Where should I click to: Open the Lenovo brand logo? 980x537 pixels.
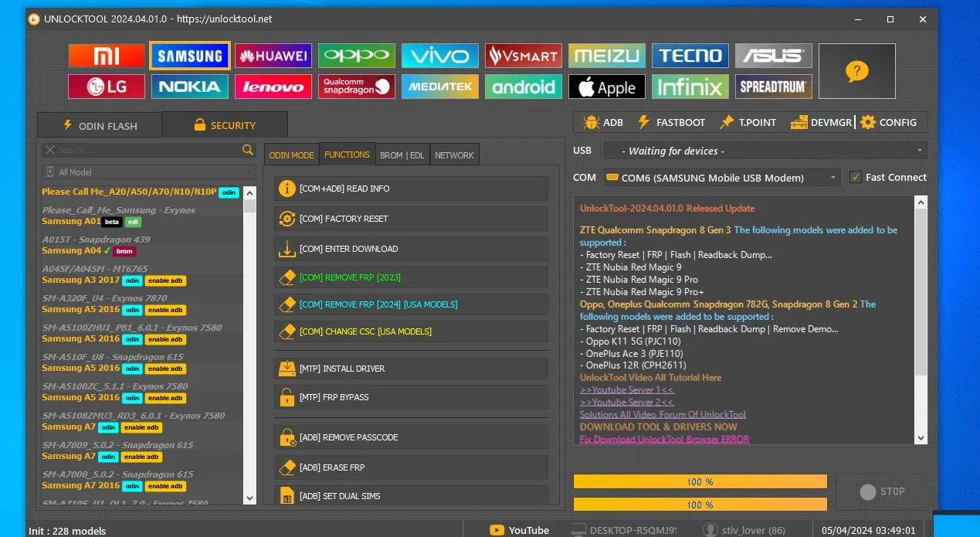click(273, 87)
